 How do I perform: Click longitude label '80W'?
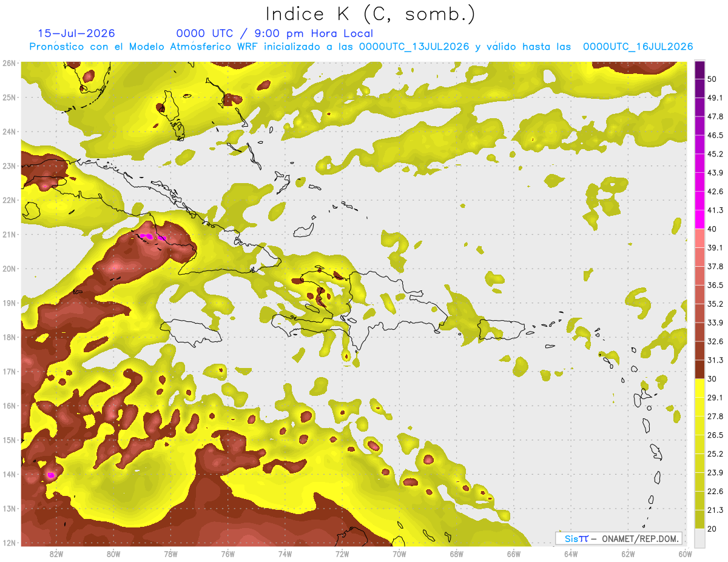(x=113, y=554)
